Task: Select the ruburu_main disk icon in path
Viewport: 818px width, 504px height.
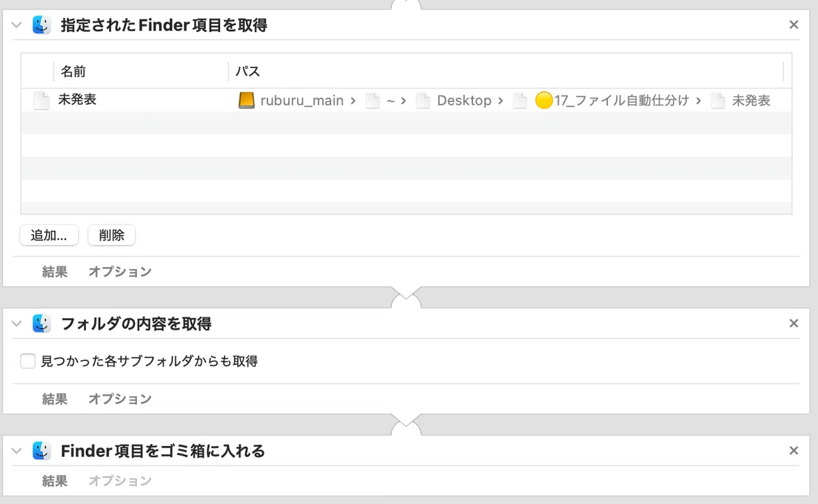Action: [246, 101]
